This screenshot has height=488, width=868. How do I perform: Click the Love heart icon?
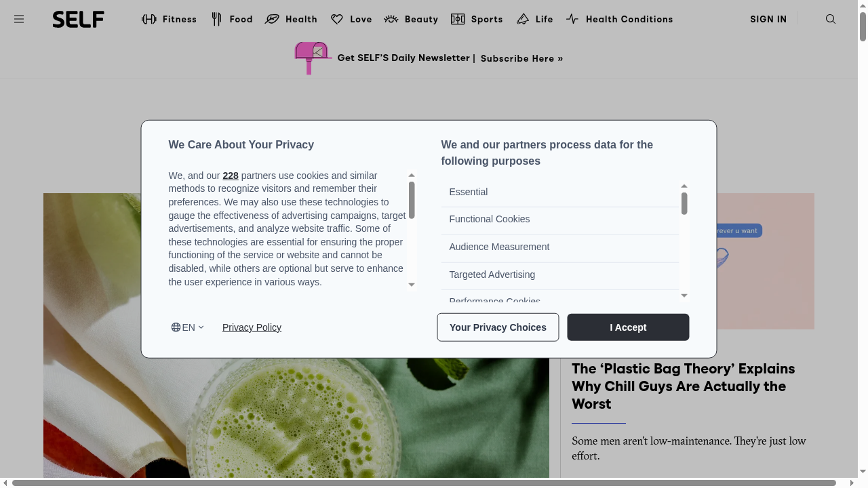pos(336,19)
